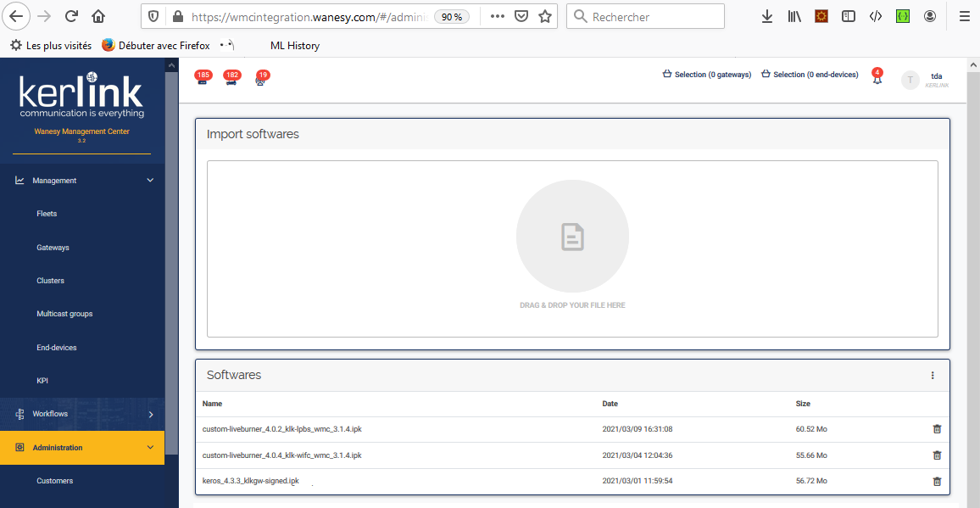Image resolution: width=980 pixels, height=508 pixels.
Task: Collapse the Administration sidebar section
Action: (x=150, y=448)
